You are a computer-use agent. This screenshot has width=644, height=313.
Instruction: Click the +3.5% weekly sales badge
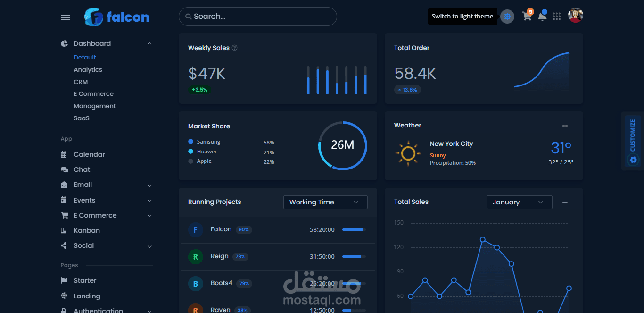[x=199, y=90]
